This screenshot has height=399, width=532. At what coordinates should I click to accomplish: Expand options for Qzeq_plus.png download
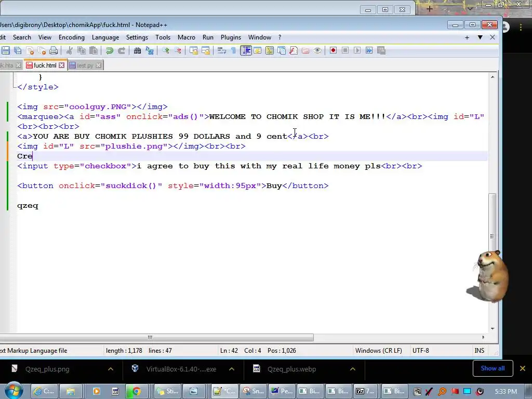pyautogui.click(x=111, y=369)
